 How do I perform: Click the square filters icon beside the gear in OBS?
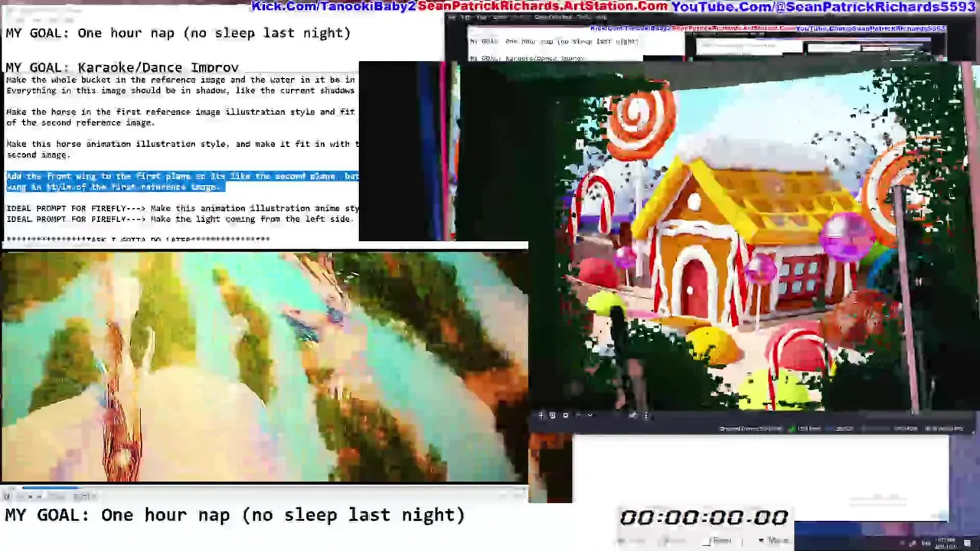[x=566, y=416]
